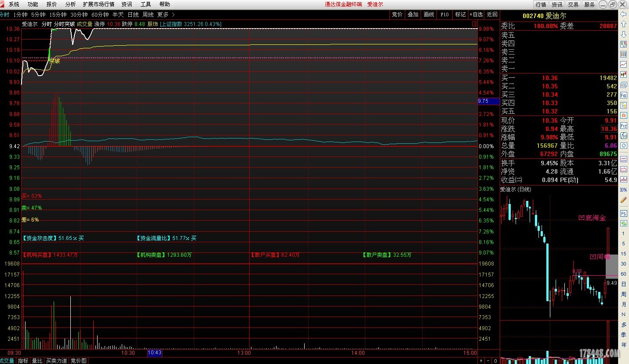
Task: Open the candlestick K-line icon in sidebar
Action: coord(623,75)
